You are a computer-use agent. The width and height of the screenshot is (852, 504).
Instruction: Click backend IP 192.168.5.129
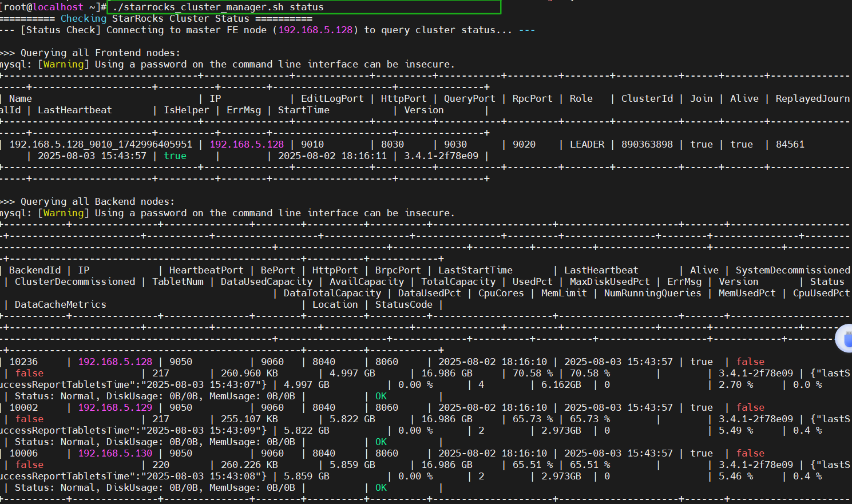click(115, 407)
